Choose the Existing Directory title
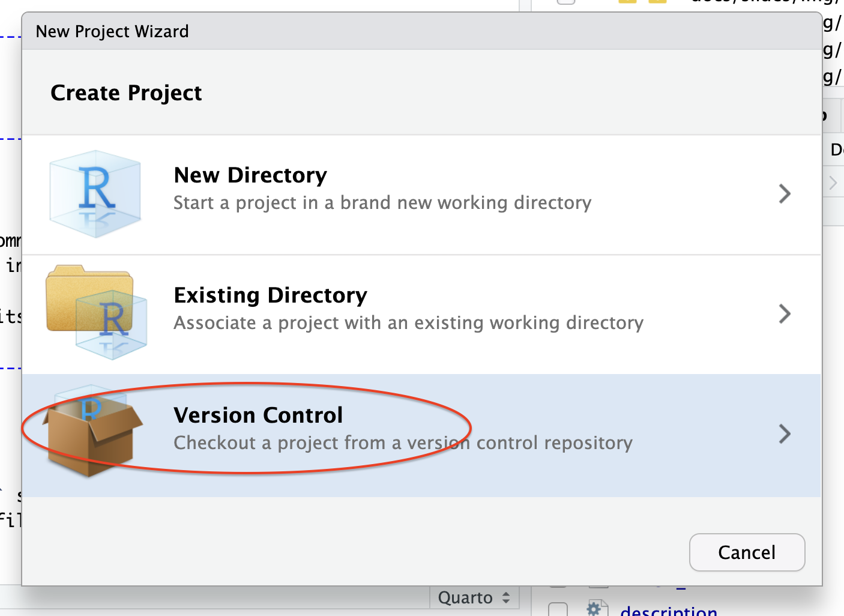 [270, 295]
